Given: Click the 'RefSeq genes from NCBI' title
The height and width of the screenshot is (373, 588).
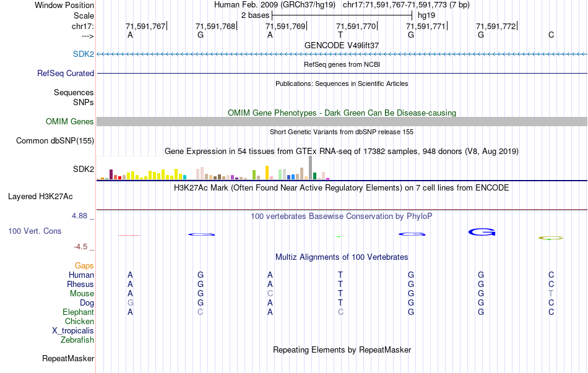Looking at the screenshot, I should pos(342,64).
